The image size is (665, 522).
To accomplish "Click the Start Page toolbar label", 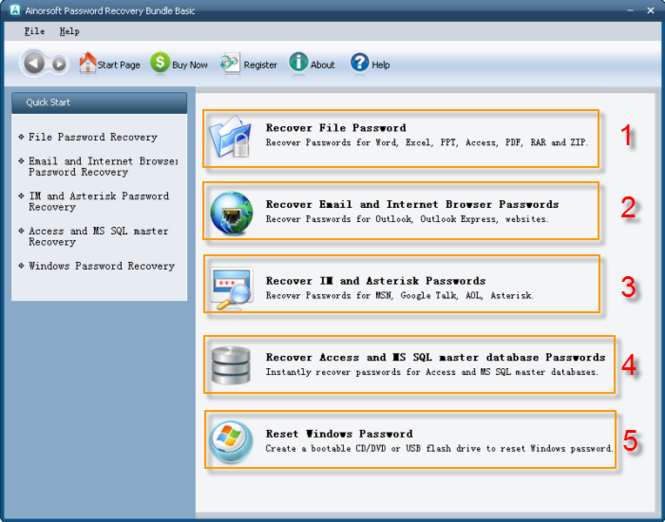I will [x=119, y=65].
